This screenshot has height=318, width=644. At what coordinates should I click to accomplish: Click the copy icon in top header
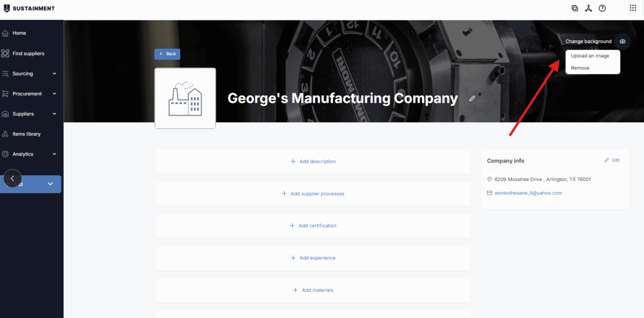click(575, 8)
